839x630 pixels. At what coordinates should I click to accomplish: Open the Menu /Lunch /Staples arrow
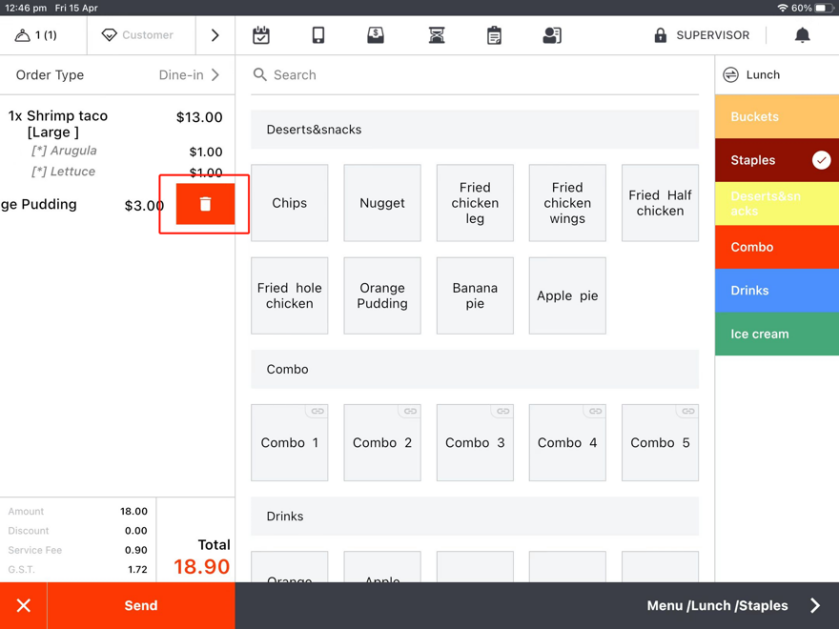[815, 606]
